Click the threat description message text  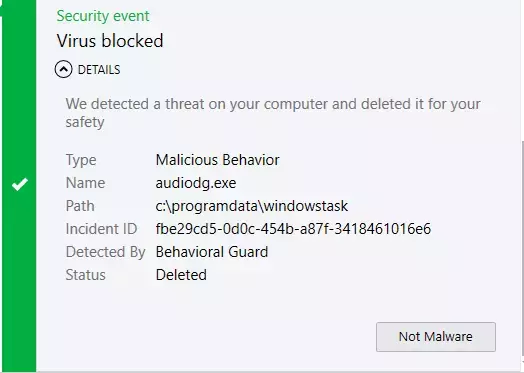click(x=273, y=113)
